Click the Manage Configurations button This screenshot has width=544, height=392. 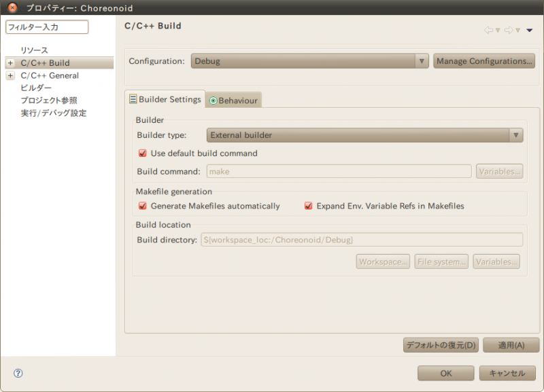point(484,61)
